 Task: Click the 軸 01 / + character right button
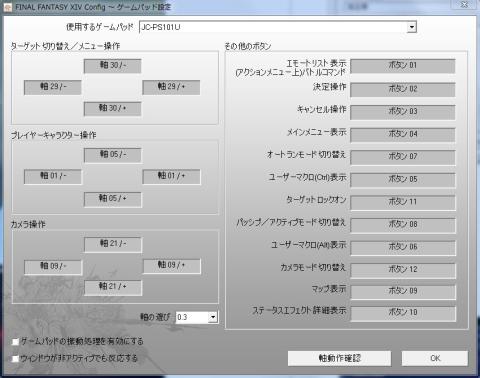point(171,176)
